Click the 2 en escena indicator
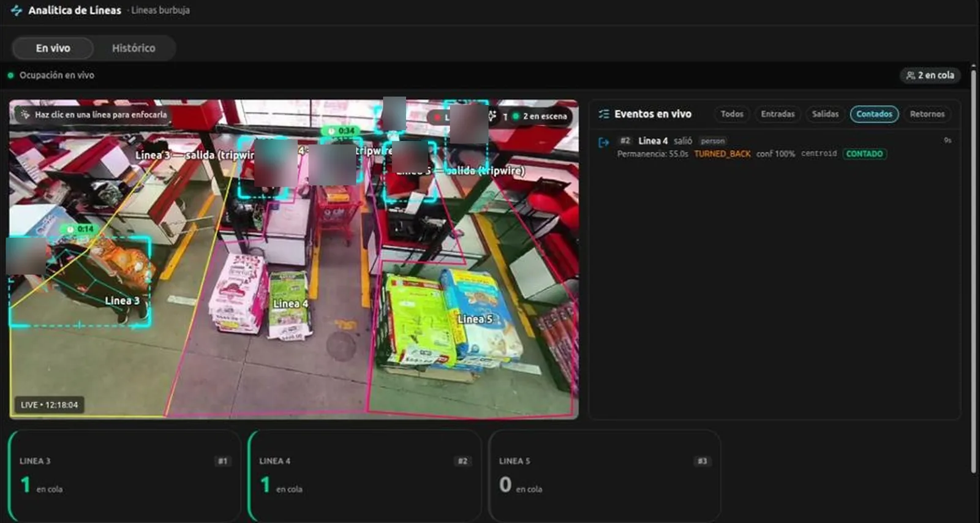Screen dimensions: 980x523 540,116
